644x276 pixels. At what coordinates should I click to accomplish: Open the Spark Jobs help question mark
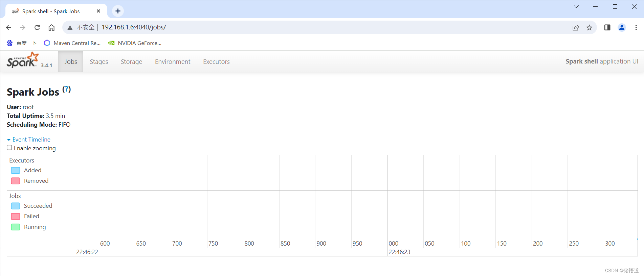[67, 89]
